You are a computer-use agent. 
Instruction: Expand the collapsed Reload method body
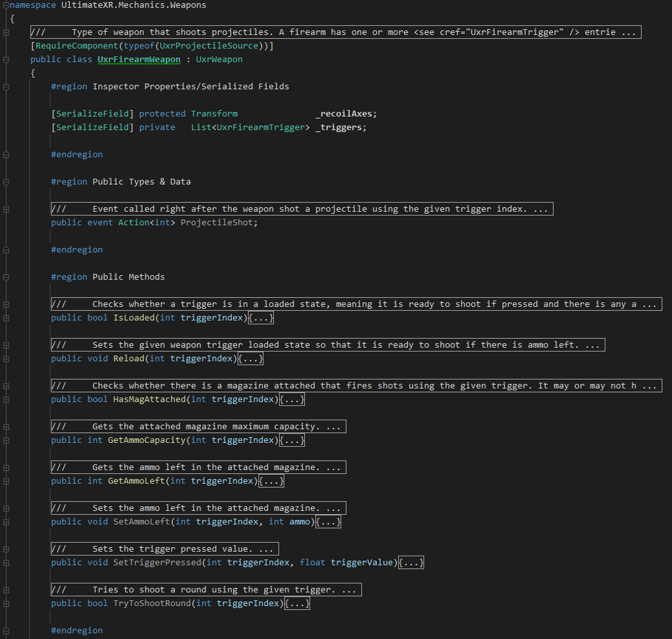tap(250, 359)
